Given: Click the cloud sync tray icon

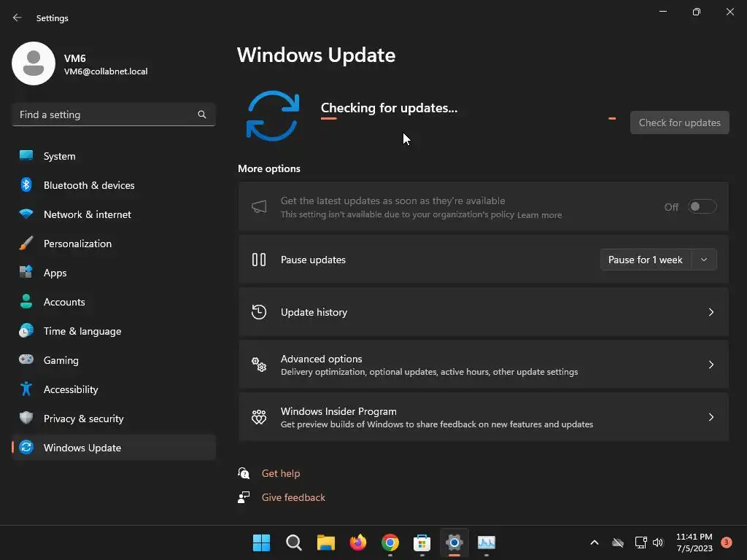Looking at the screenshot, I should click(x=617, y=542).
